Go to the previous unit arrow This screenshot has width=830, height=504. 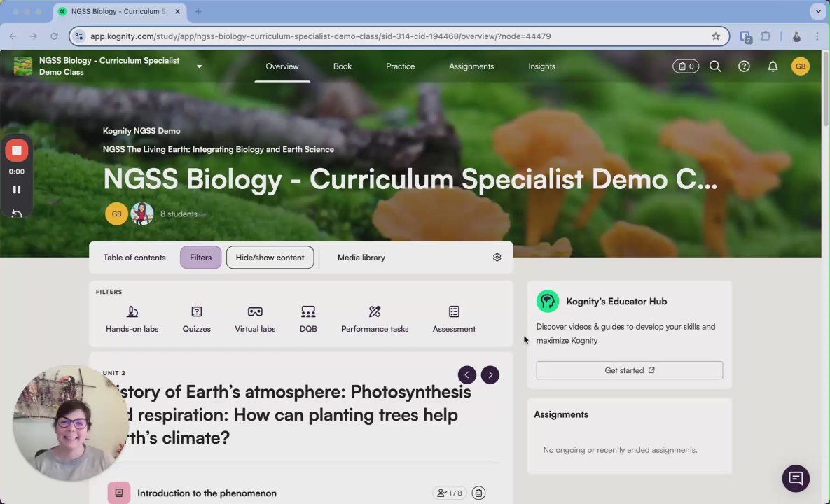coord(466,375)
